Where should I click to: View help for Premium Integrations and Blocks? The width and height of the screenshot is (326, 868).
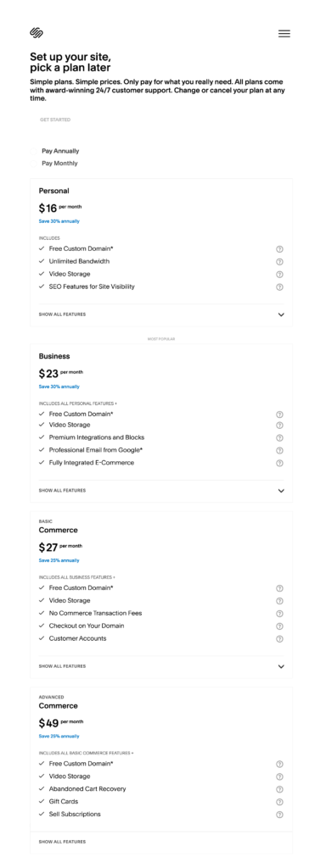(x=279, y=438)
